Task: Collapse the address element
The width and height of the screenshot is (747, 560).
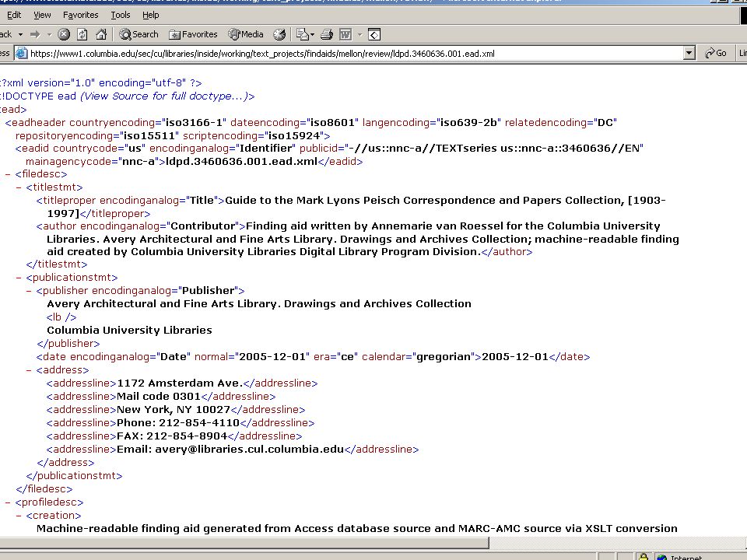Action: pos(29,370)
